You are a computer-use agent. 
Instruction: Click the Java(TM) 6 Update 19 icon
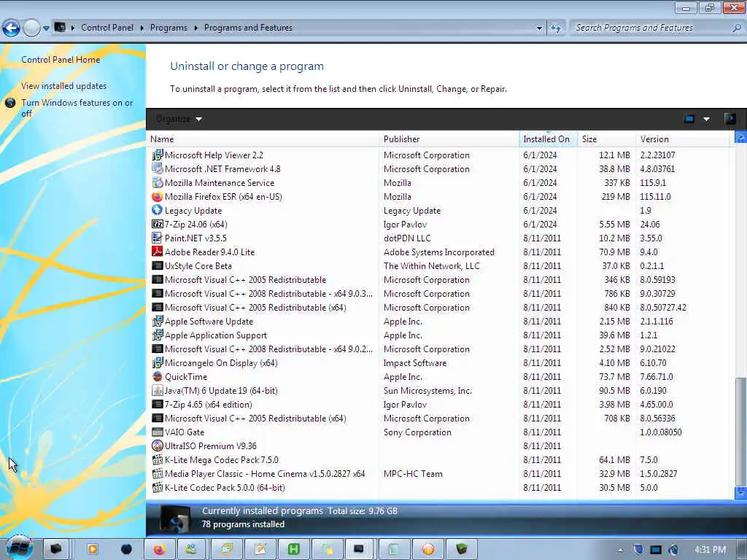pyautogui.click(x=158, y=391)
